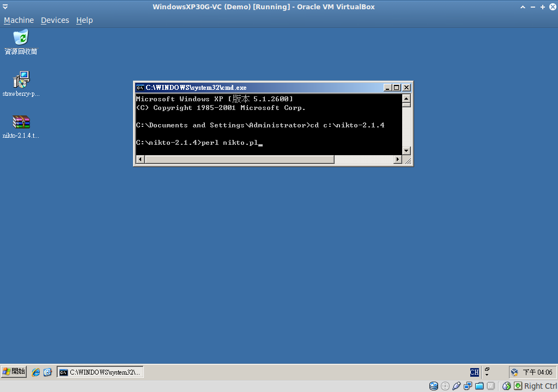Screen dimensions: 558x392
Task: Open the Help menu
Action: click(84, 20)
